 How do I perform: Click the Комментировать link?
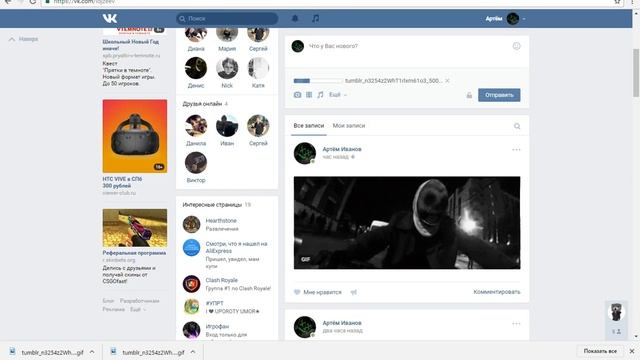tap(497, 292)
